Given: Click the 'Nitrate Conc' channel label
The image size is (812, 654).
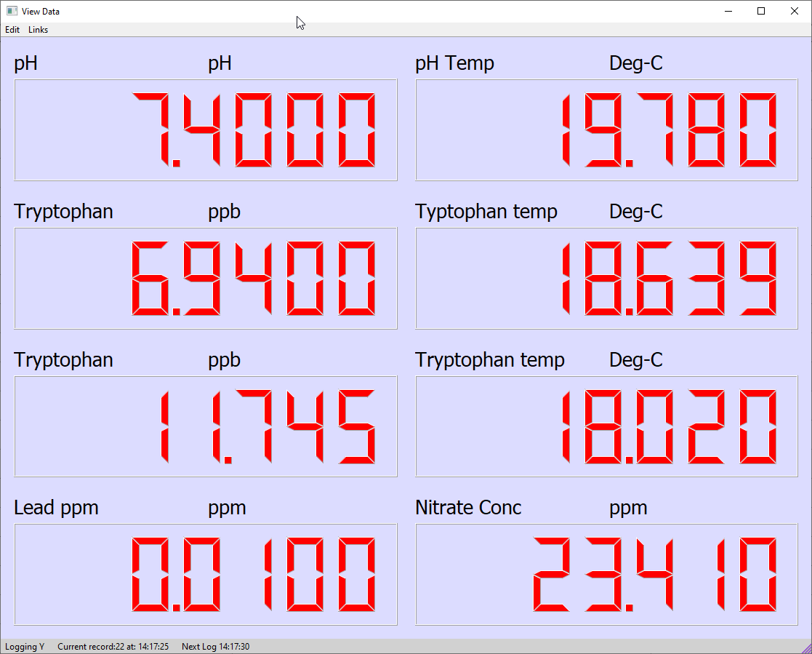Looking at the screenshot, I should (468, 507).
